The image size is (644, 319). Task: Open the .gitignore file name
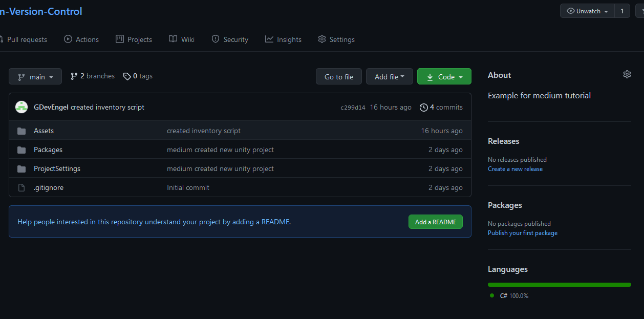coord(49,188)
